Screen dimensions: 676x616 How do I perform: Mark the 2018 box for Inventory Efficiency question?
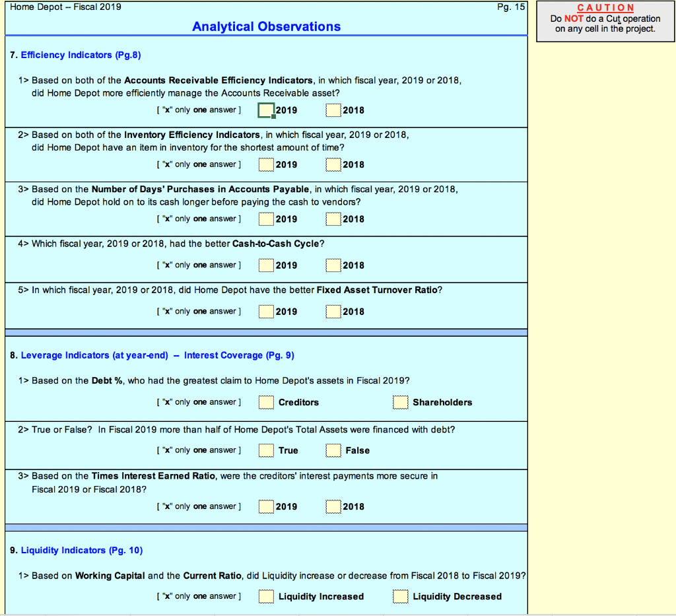333,164
